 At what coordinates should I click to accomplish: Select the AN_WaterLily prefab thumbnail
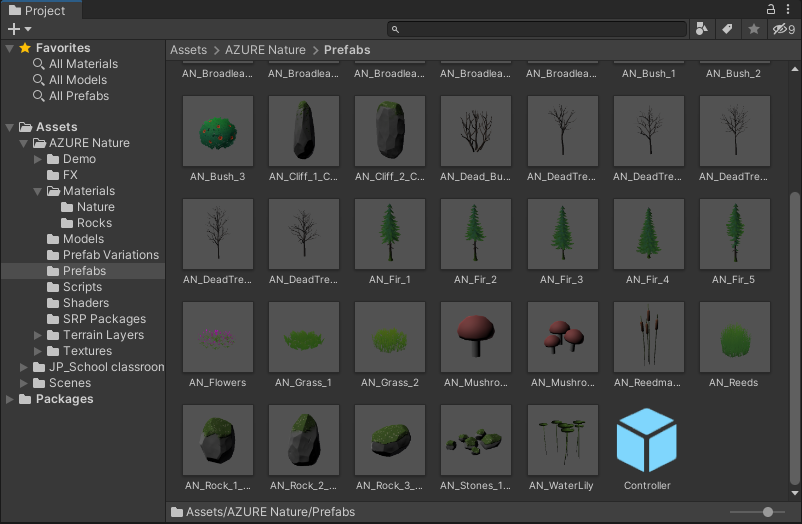tap(563, 440)
